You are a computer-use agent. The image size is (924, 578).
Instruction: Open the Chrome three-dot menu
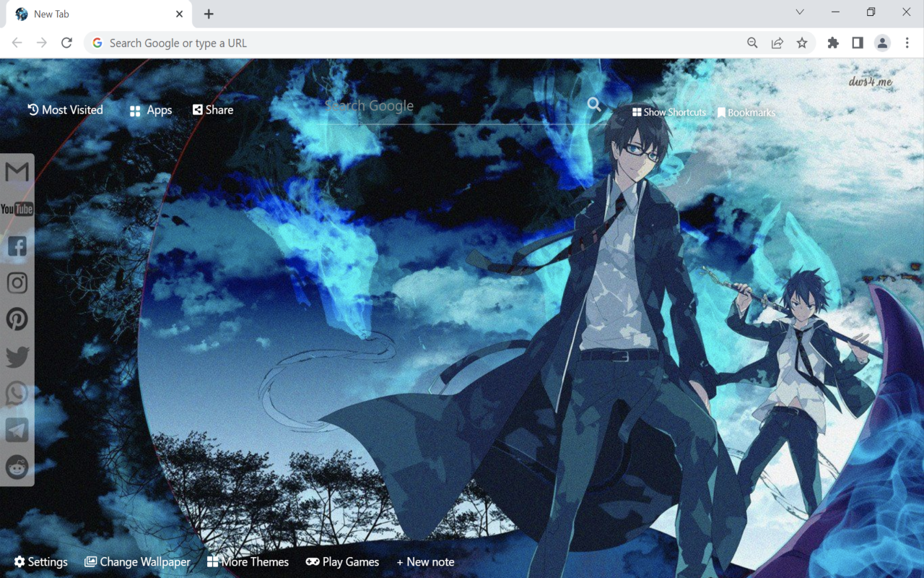(907, 43)
